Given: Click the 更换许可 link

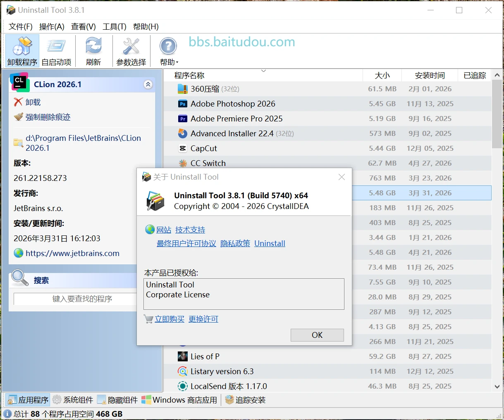Looking at the screenshot, I should [203, 319].
